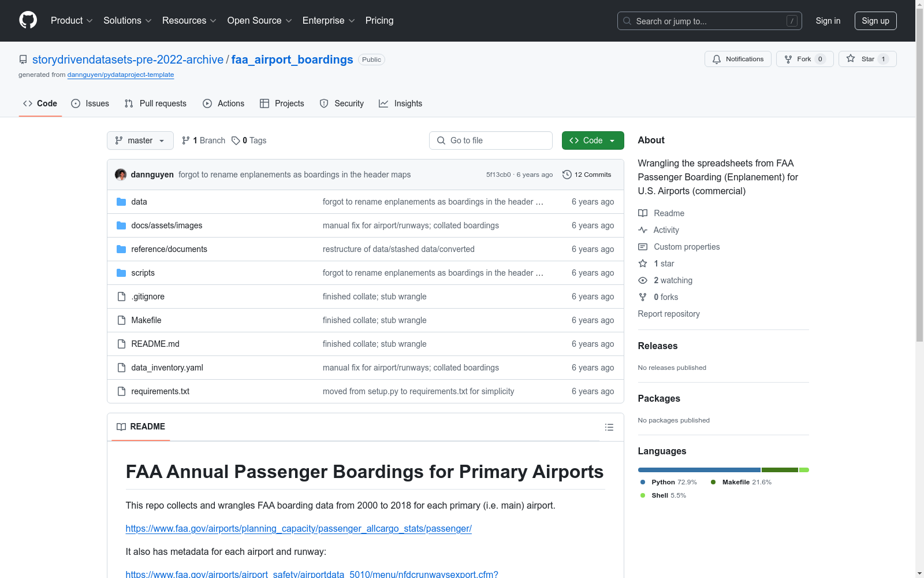Click the docs/assets/images folder icon
The image size is (924, 578).
(121, 225)
